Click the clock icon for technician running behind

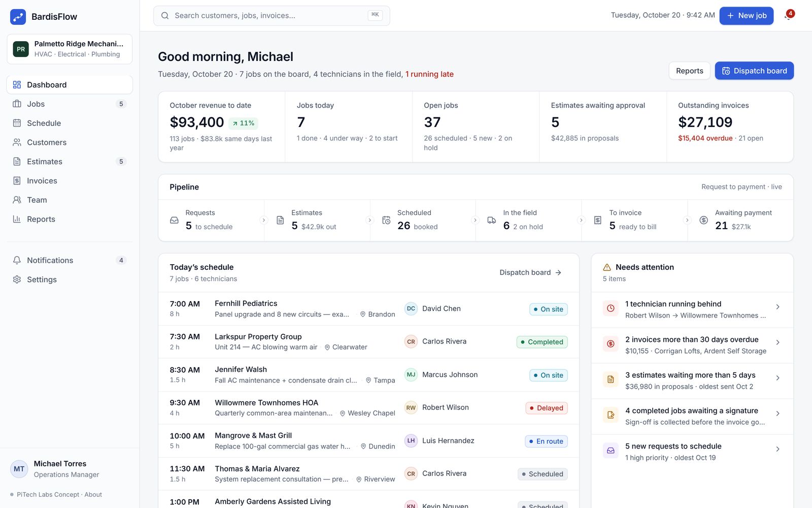tap(611, 308)
